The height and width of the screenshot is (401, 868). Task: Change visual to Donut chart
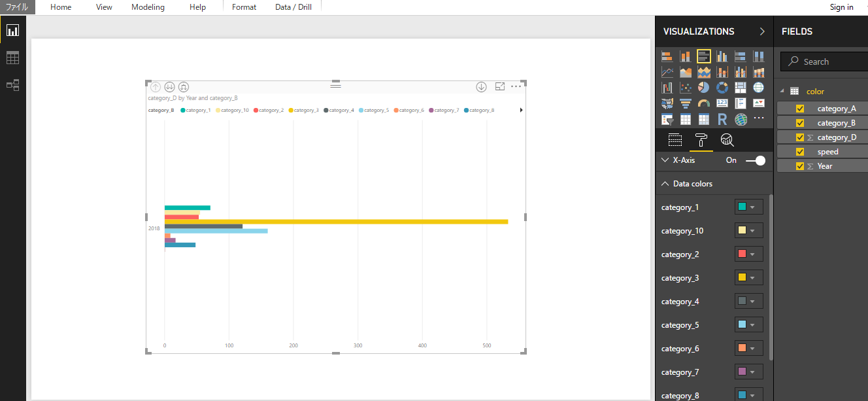pyautogui.click(x=722, y=88)
